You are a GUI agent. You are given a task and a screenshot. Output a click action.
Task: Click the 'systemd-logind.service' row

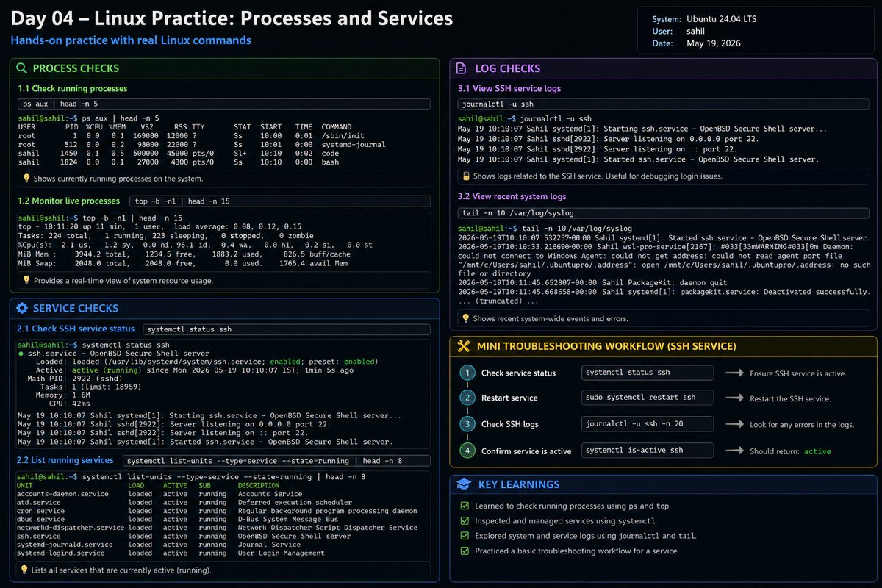pyautogui.click(x=171, y=553)
